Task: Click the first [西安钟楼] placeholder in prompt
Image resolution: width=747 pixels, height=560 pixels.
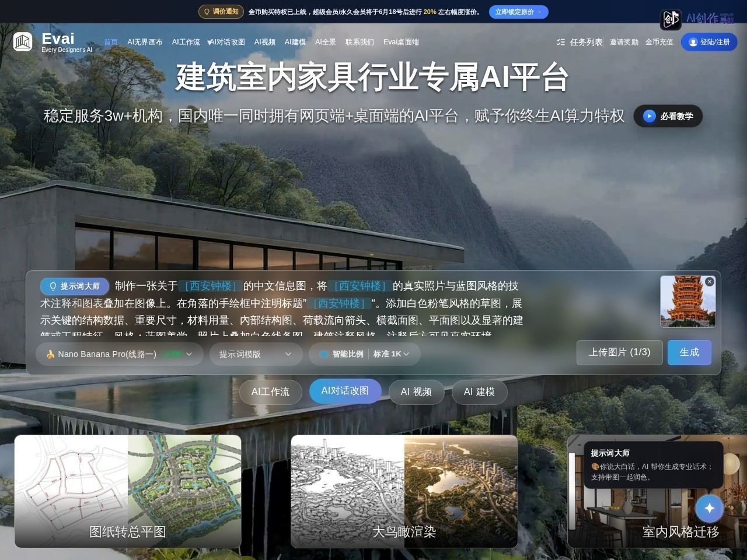Action: click(x=211, y=286)
